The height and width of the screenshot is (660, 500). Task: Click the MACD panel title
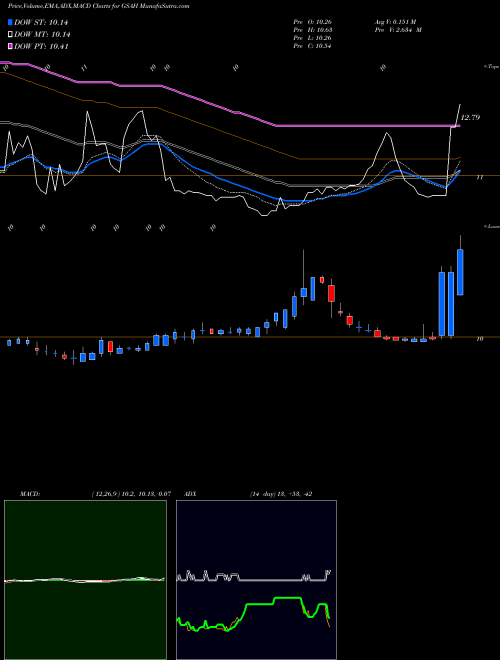click(x=30, y=494)
